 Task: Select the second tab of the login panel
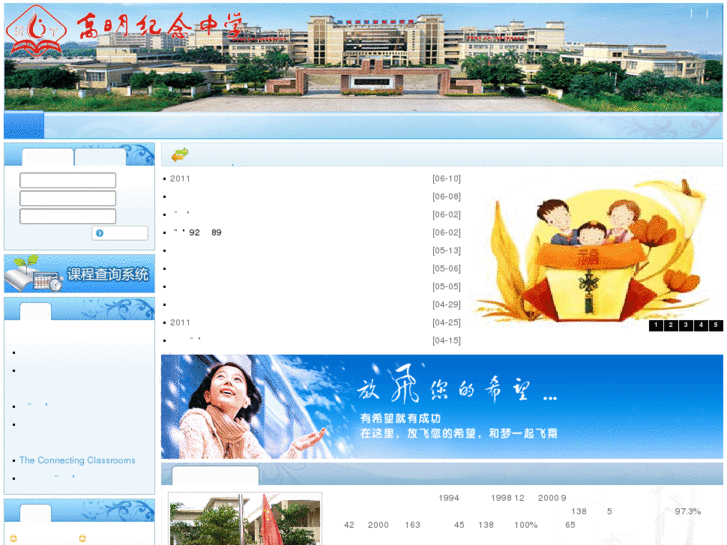click(x=100, y=157)
